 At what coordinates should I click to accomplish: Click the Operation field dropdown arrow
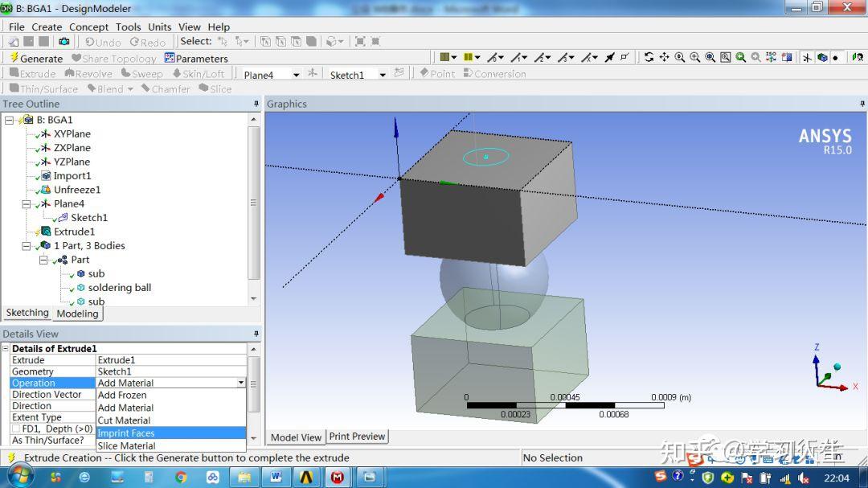[x=241, y=383]
